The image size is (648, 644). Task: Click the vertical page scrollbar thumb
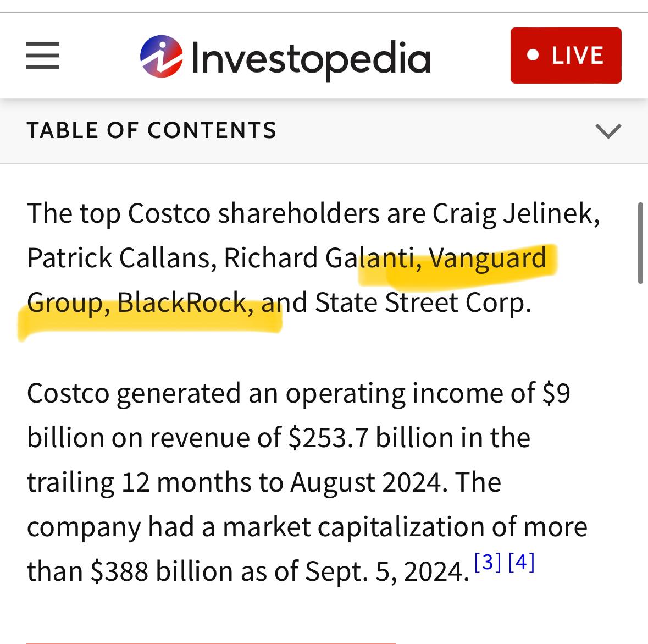click(640, 243)
